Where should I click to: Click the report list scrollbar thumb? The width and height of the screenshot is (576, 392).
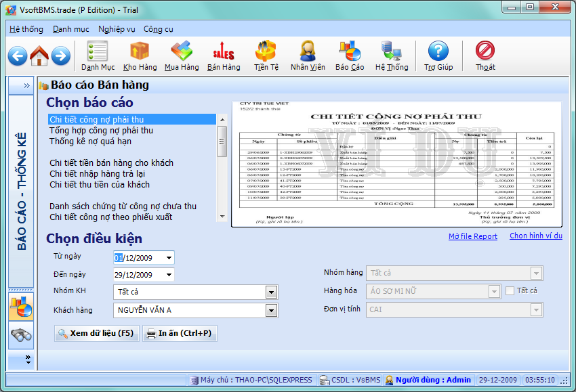(x=222, y=141)
